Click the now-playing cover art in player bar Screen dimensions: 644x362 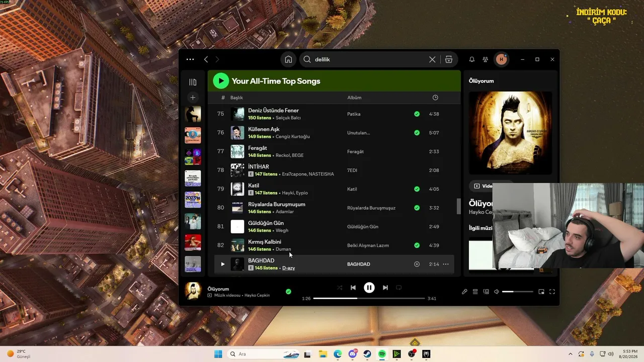pos(193,291)
